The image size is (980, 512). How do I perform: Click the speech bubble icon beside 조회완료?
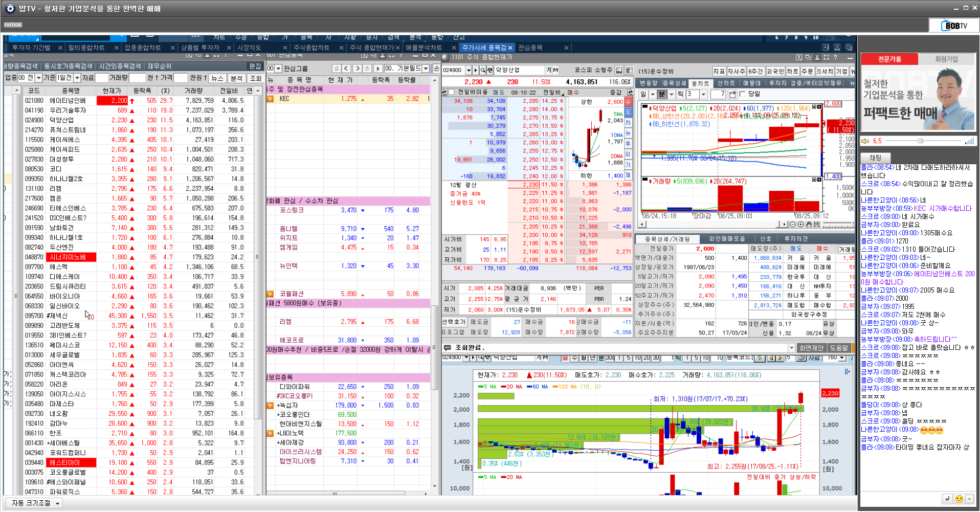pyautogui.click(x=448, y=347)
